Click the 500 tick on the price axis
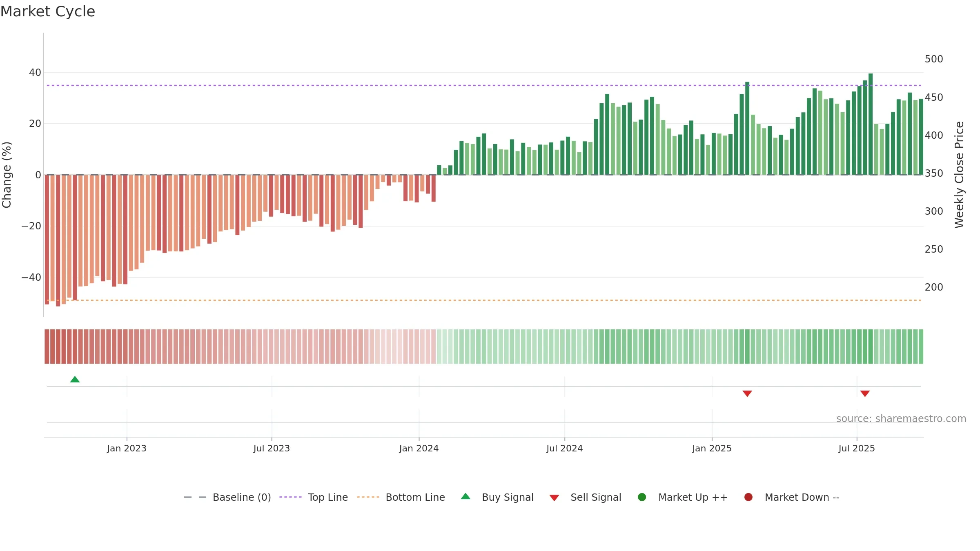This screenshot has width=980, height=551. tap(934, 59)
